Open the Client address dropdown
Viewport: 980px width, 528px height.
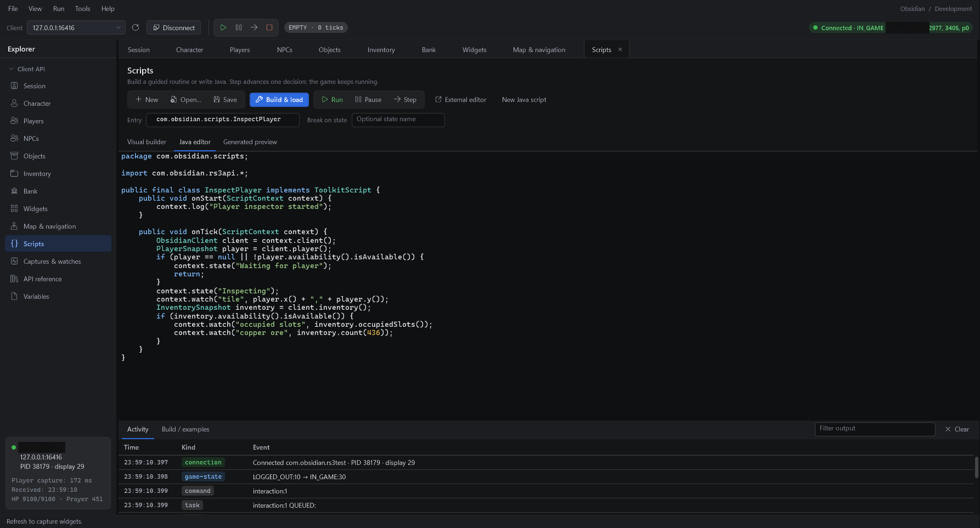coord(76,27)
